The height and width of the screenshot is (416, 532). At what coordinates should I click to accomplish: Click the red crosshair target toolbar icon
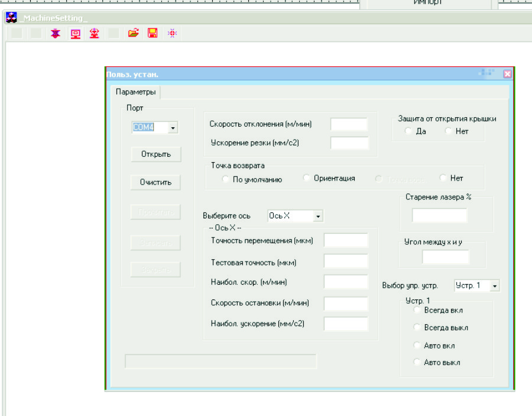point(172,34)
